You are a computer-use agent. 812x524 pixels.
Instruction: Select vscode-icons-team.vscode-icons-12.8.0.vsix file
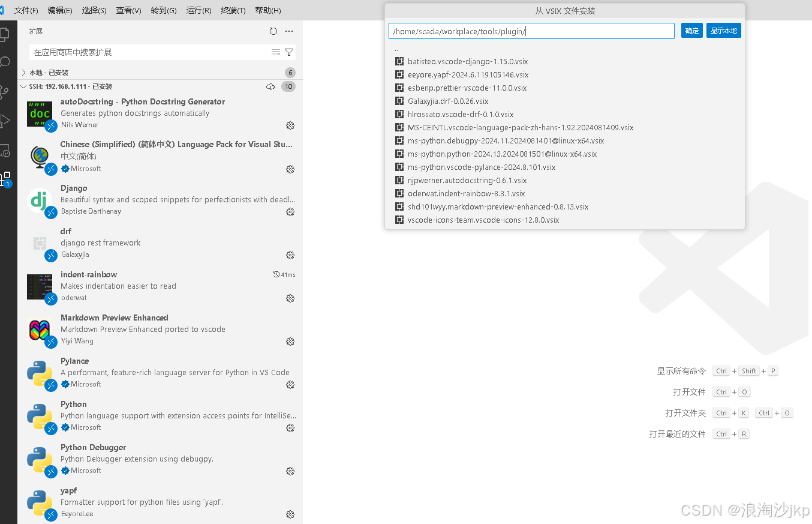(565, 220)
